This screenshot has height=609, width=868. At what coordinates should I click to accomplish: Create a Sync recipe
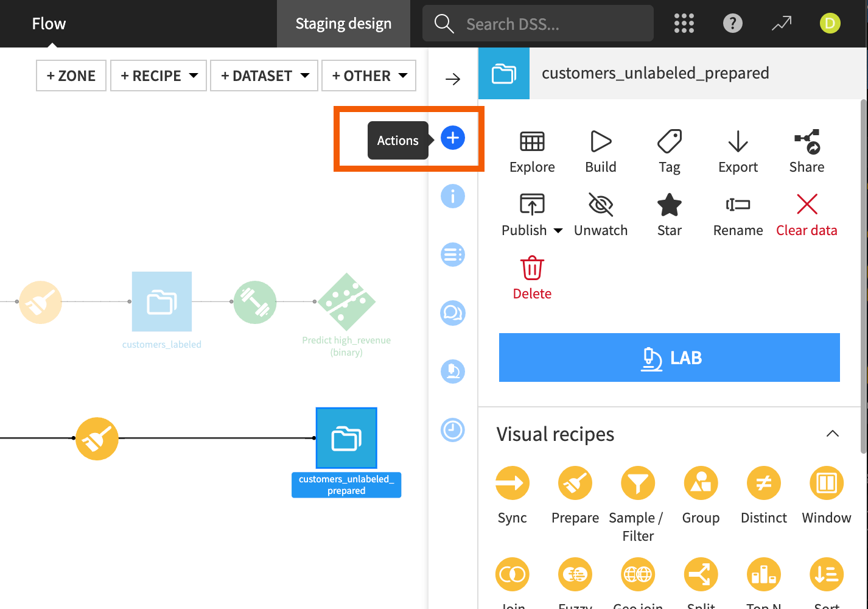click(513, 496)
